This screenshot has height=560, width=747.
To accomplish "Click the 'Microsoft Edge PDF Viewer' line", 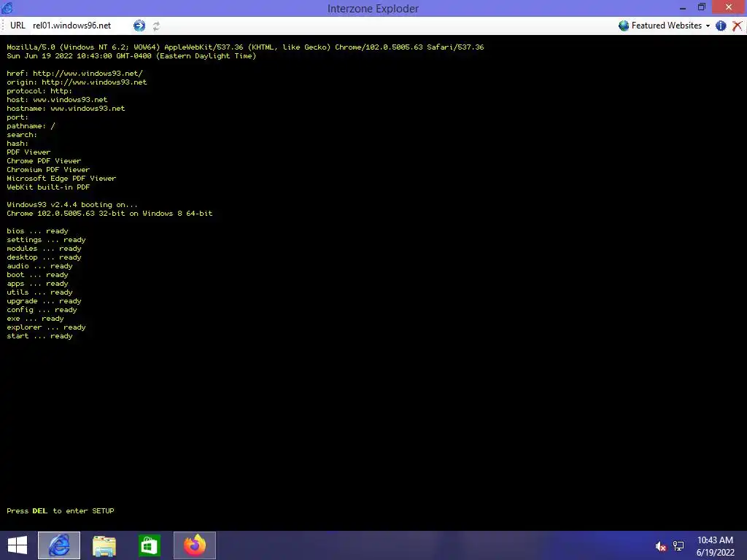I will (x=61, y=179).
